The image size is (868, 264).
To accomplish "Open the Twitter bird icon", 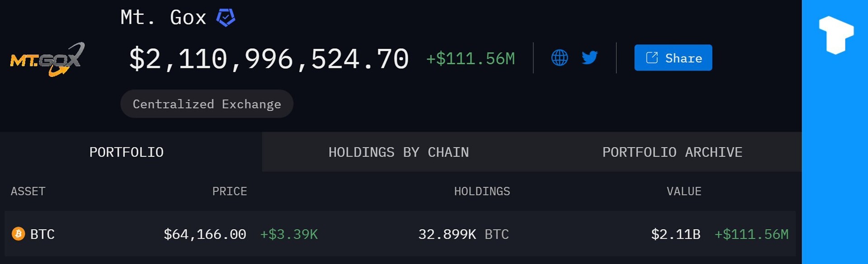I will click(590, 58).
